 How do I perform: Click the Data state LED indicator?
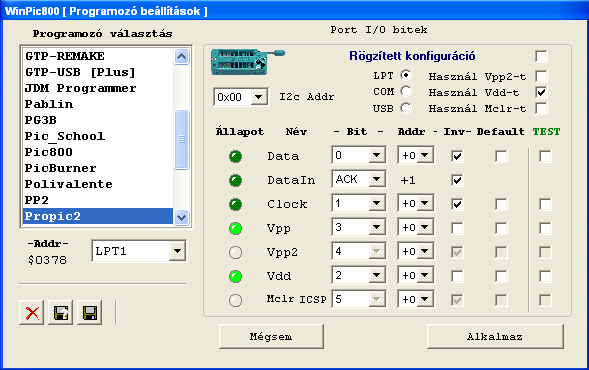pyautogui.click(x=236, y=156)
